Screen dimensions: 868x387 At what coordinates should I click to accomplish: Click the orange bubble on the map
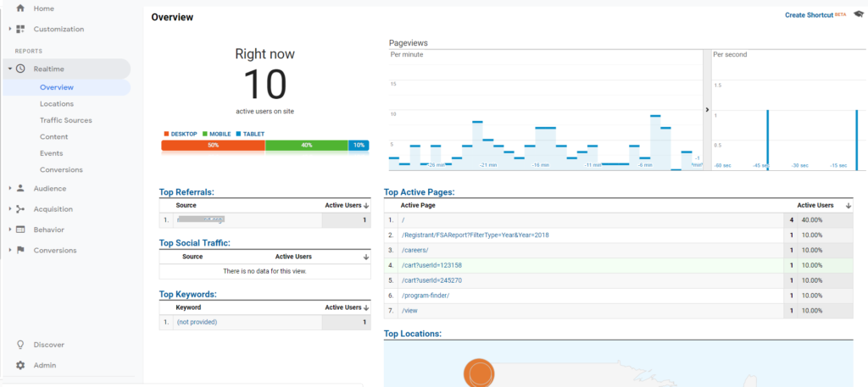click(x=477, y=372)
